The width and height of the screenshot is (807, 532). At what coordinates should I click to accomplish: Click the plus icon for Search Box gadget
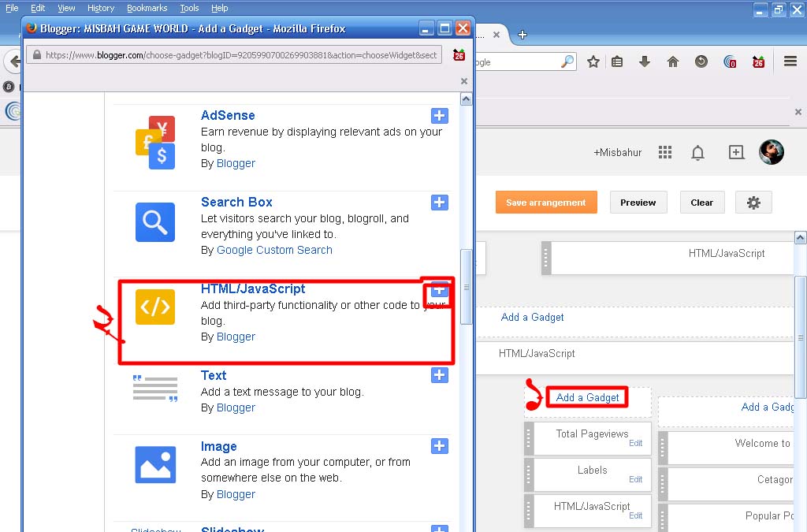pos(440,203)
